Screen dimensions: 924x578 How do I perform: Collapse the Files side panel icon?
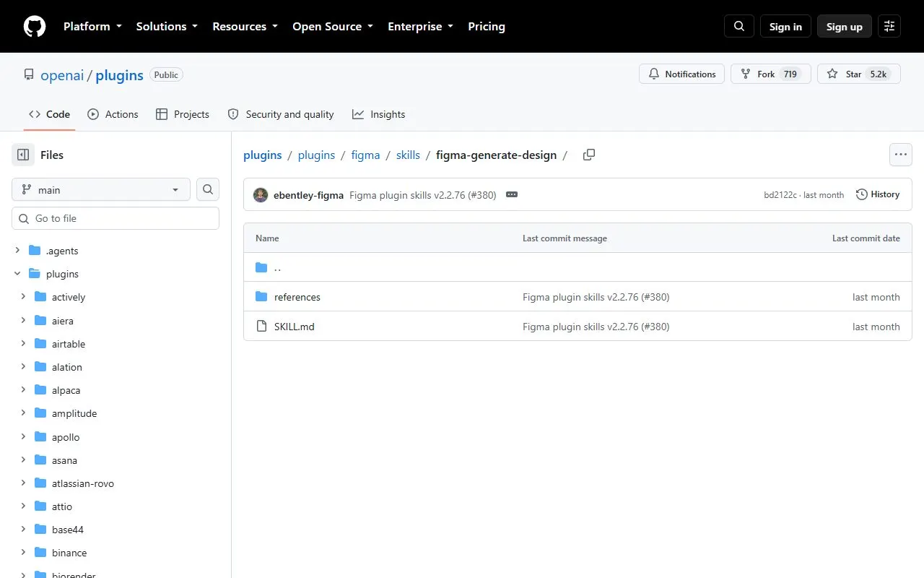(x=23, y=155)
